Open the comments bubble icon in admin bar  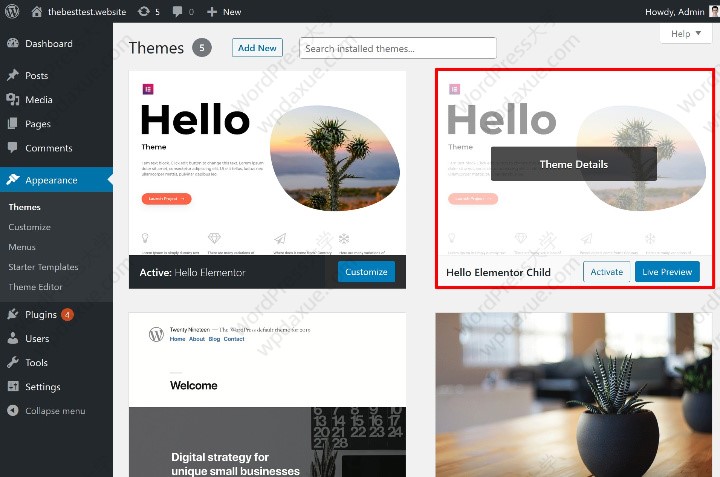point(177,12)
